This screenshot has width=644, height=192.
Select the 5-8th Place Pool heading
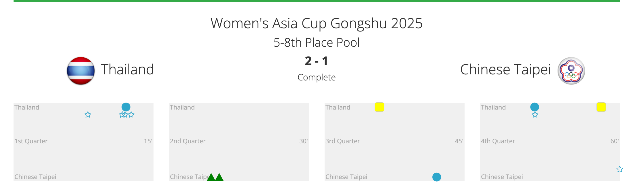pos(317,43)
